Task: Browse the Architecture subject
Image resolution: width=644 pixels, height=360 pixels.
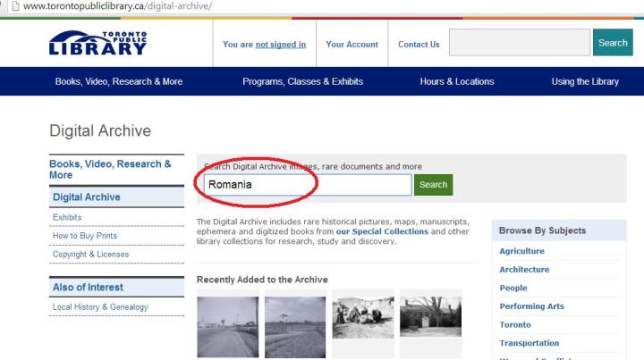Action: [x=524, y=270]
